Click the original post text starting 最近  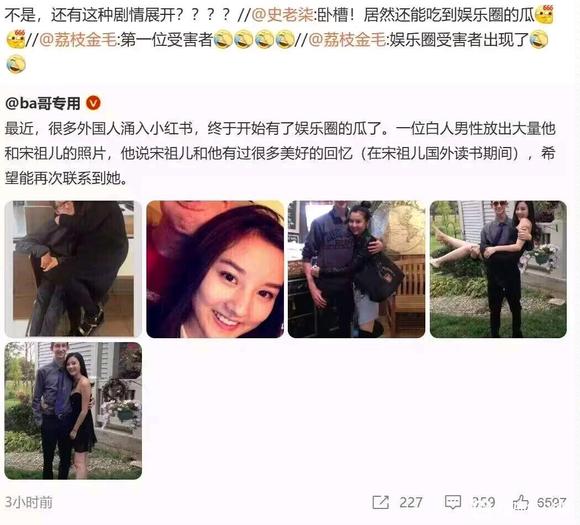coord(280,154)
